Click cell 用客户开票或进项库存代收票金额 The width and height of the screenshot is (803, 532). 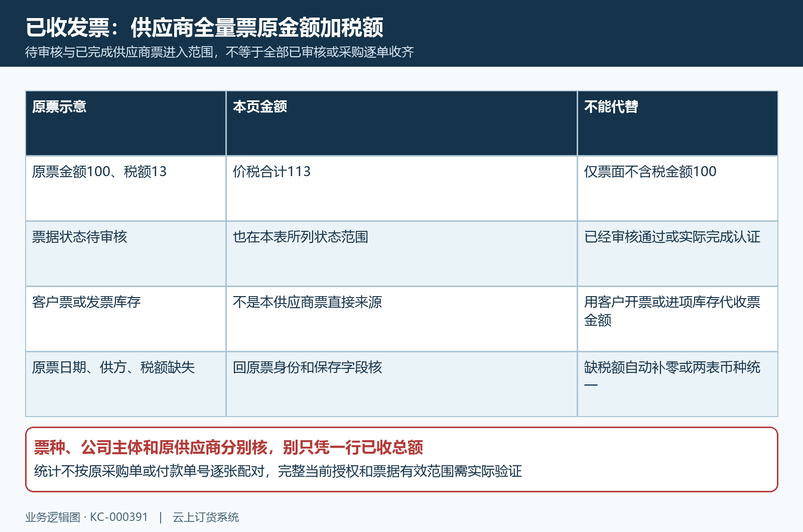pyautogui.click(x=678, y=319)
